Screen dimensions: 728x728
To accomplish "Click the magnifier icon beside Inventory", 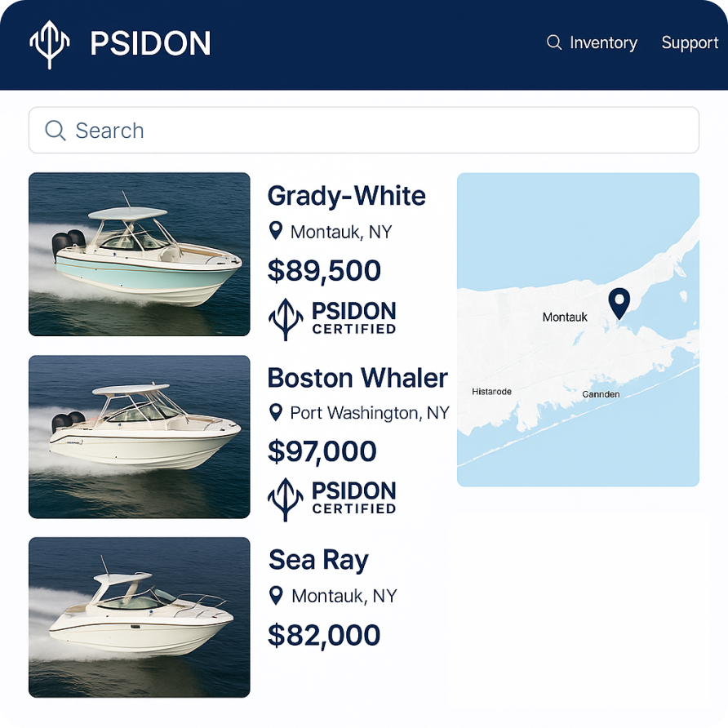I will point(554,42).
